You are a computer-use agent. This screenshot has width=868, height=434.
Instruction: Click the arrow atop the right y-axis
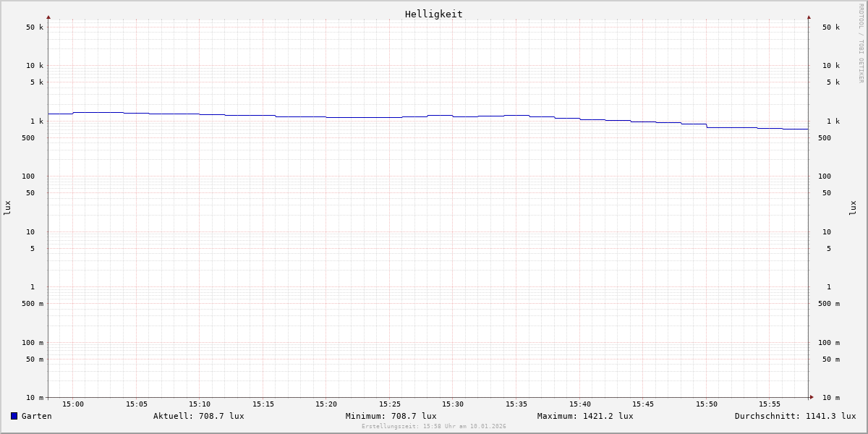(809, 17)
